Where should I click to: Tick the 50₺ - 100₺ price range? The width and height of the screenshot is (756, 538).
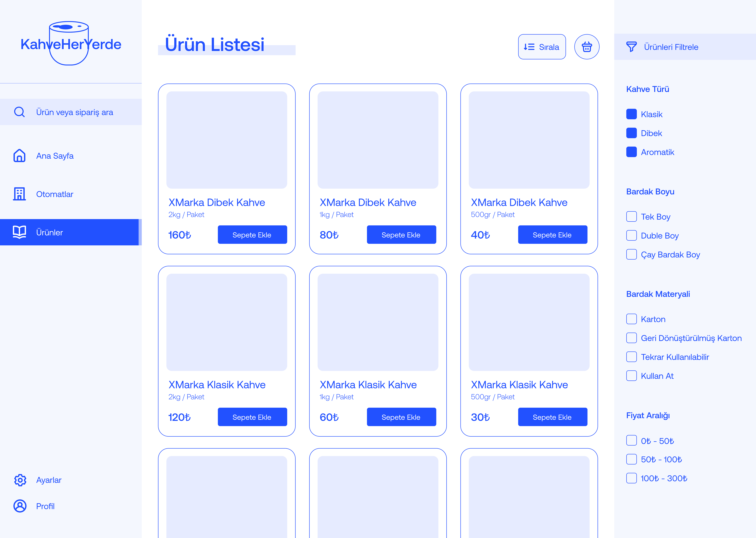[631, 459]
